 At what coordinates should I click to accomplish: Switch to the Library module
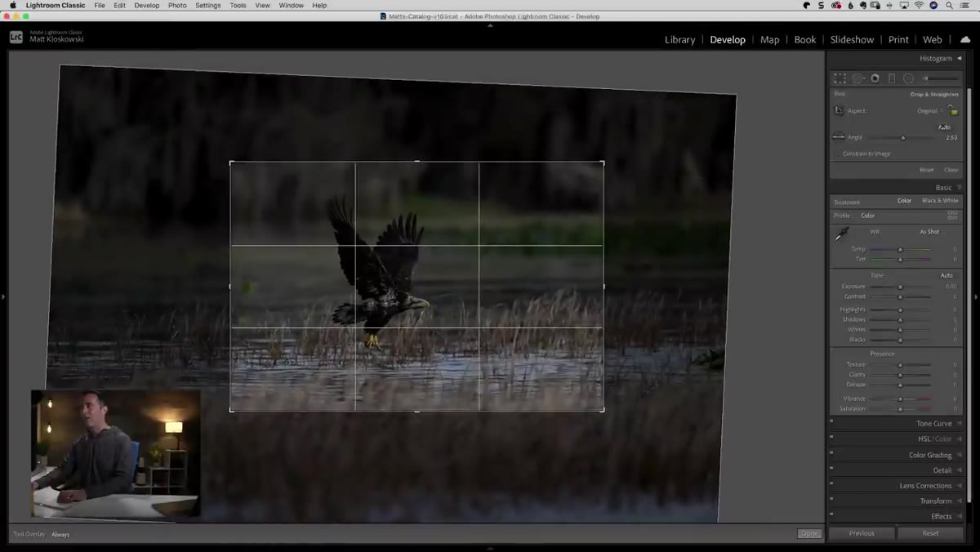pos(679,39)
